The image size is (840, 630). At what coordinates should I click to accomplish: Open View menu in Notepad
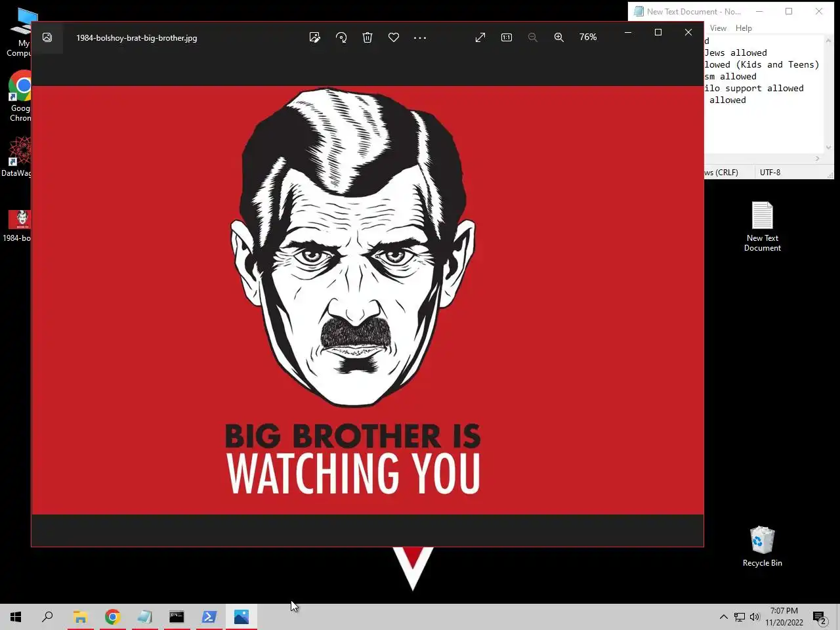pyautogui.click(x=718, y=28)
